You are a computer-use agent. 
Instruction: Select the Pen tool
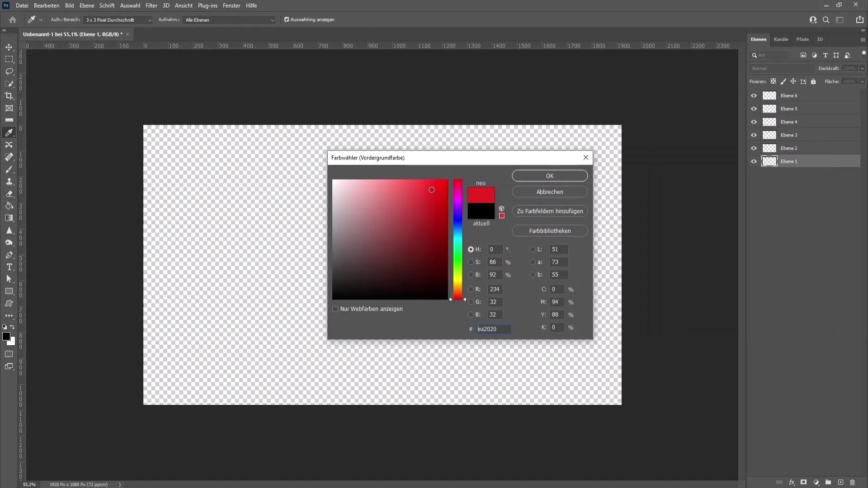coord(9,255)
